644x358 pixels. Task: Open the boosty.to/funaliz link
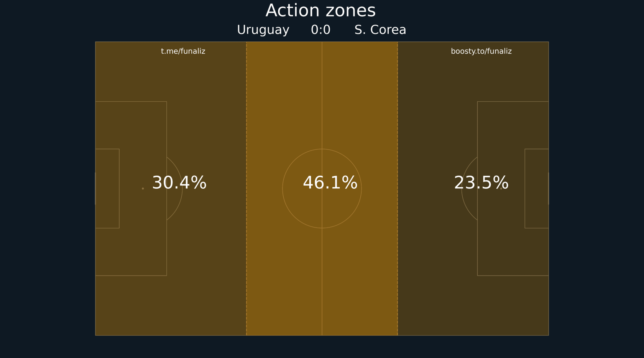pos(481,51)
